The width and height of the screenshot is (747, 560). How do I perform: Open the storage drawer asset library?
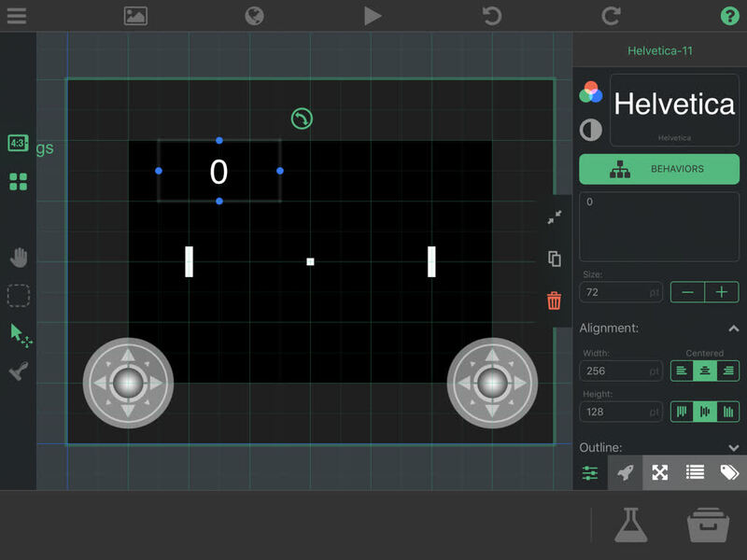point(708,525)
